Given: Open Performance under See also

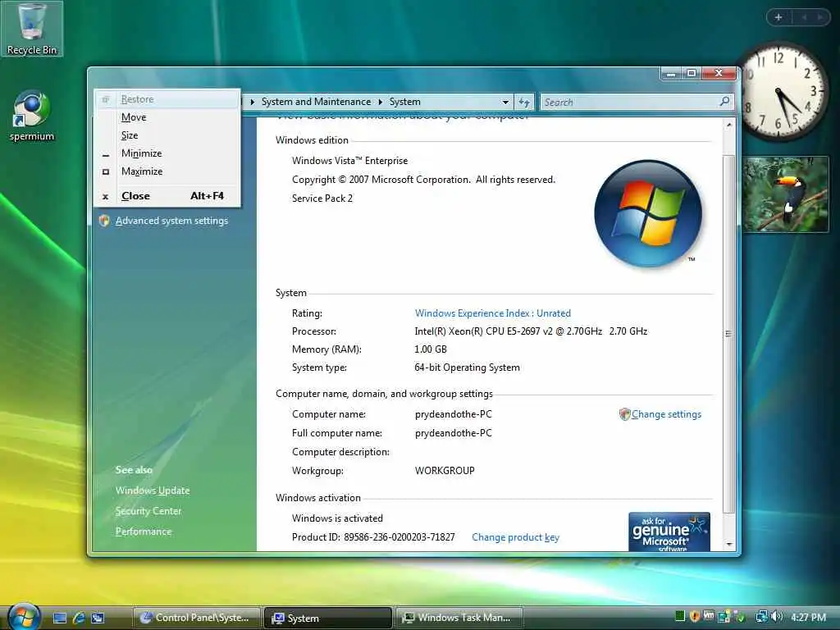Looking at the screenshot, I should click(x=143, y=532).
